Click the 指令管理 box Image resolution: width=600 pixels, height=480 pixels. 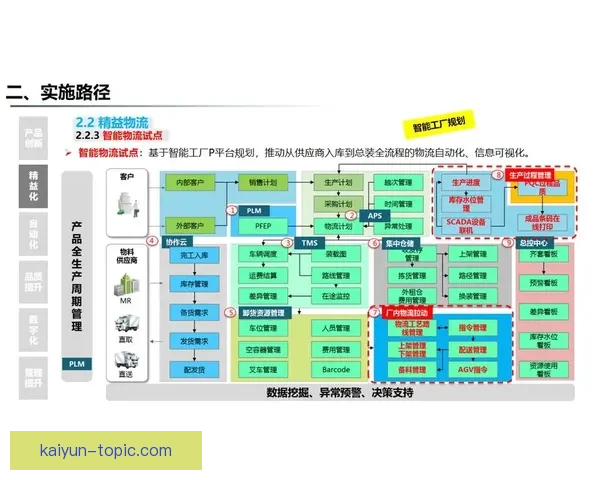click(473, 328)
